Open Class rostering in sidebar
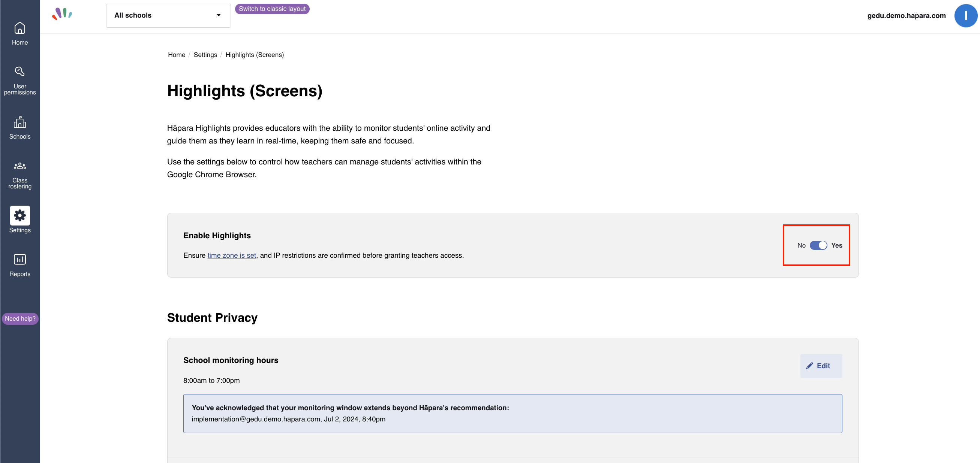This screenshot has height=463, width=980. pos(20,175)
